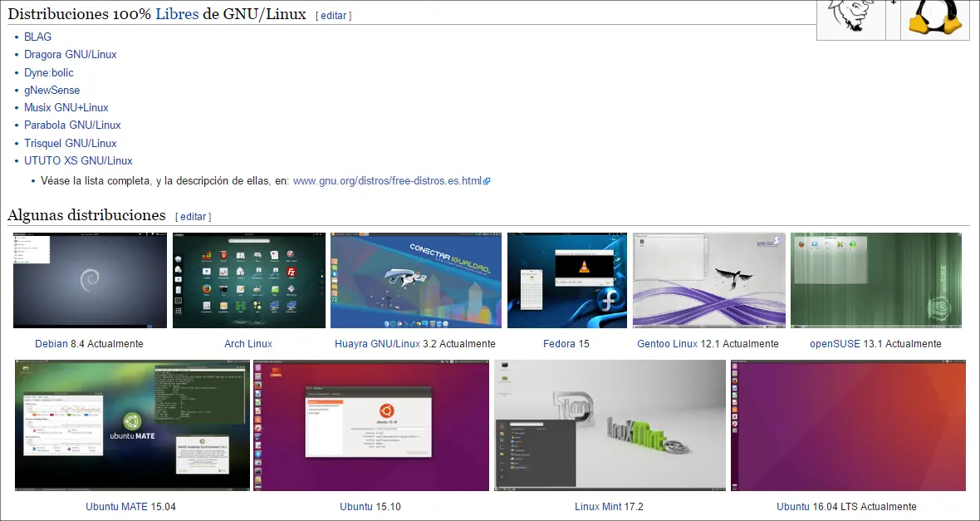This screenshot has height=521, width=980.
Task: Open the BLAG distribution link
Action: (37, 37)
